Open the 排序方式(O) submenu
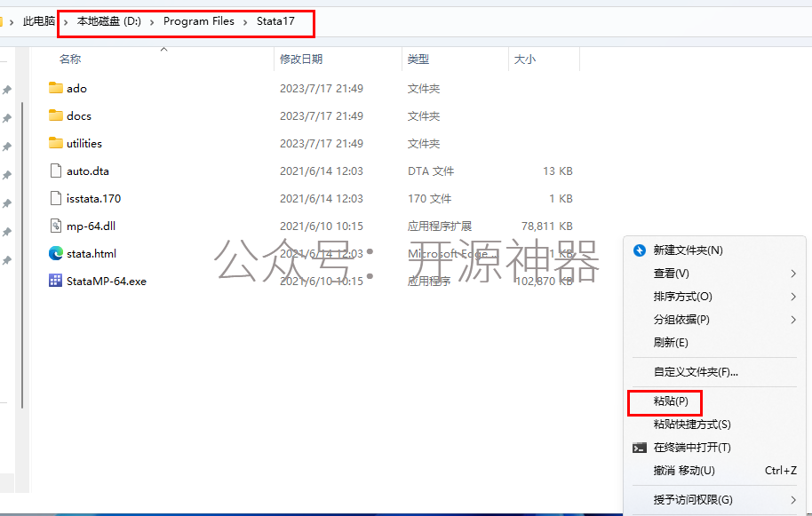812x516 pixels. point(682,297)
